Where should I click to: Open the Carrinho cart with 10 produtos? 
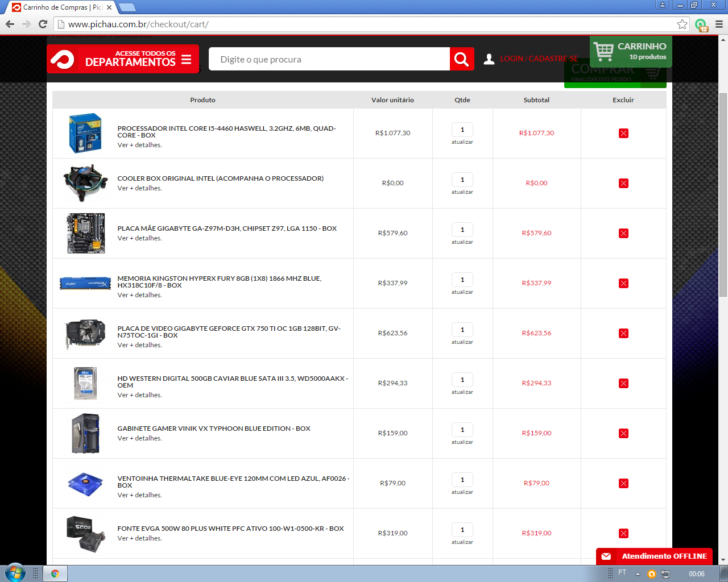tap(631, 52)
